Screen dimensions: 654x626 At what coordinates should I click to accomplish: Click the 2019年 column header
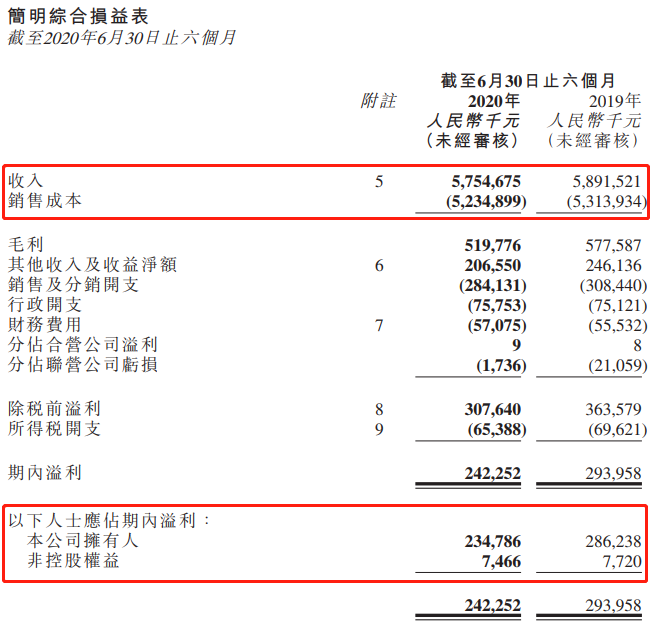point(614,101)
